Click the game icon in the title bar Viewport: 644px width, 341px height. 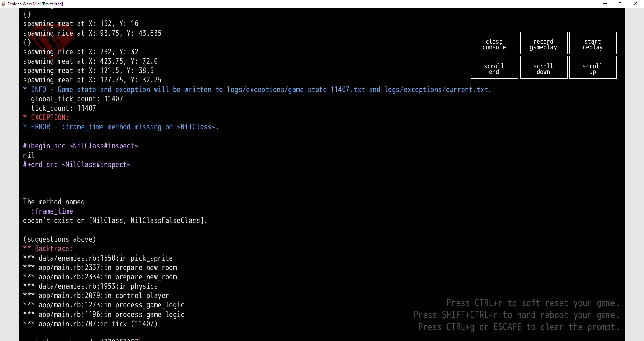(x=3, y=4)
